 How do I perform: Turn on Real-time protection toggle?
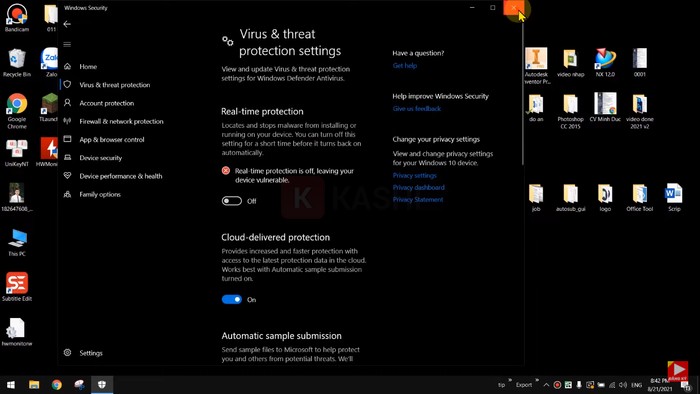(x=232, y=201)
